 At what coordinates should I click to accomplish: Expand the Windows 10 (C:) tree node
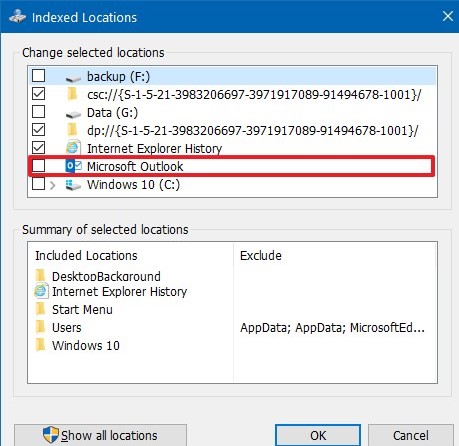pos(53,185)
